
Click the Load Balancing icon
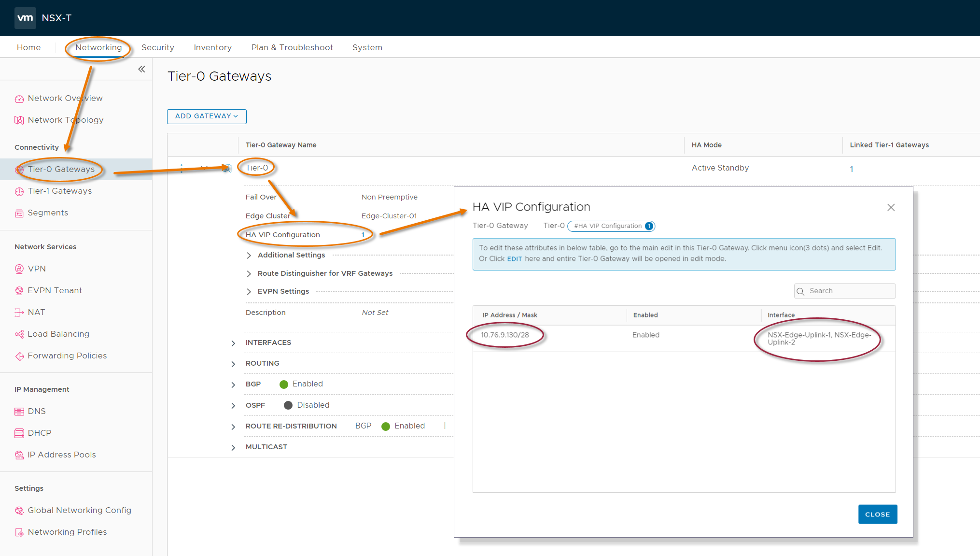tap(19, 334)
